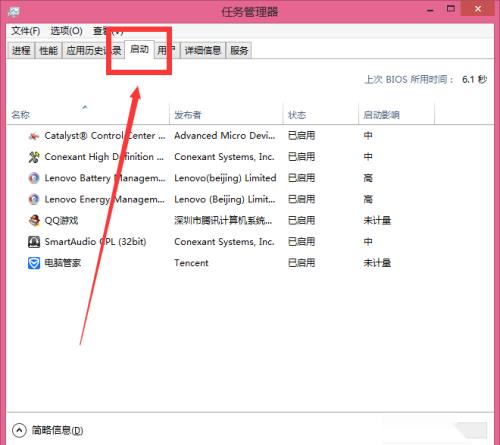
Task: Sort by the 名称 column header
Action: pyautogui.click(x=88, y=114)
